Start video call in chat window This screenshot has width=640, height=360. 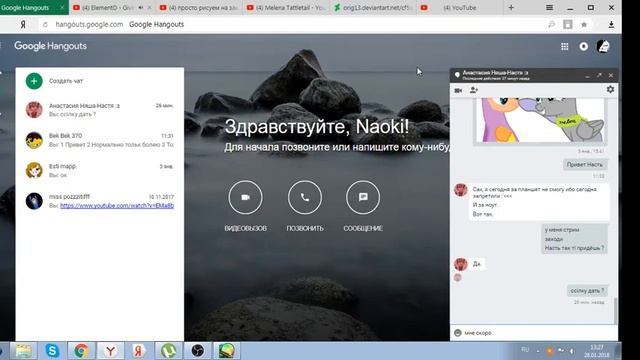click(x=458, y=90)
